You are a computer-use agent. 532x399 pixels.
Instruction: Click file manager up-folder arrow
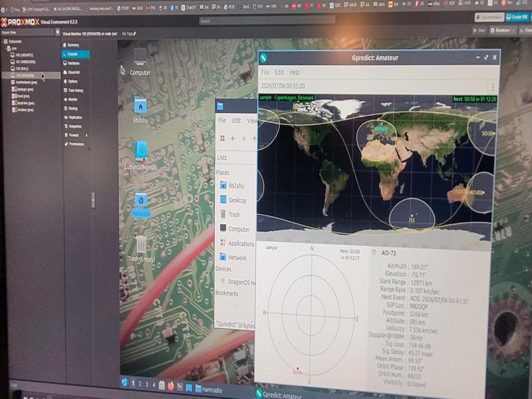point(254,138)
